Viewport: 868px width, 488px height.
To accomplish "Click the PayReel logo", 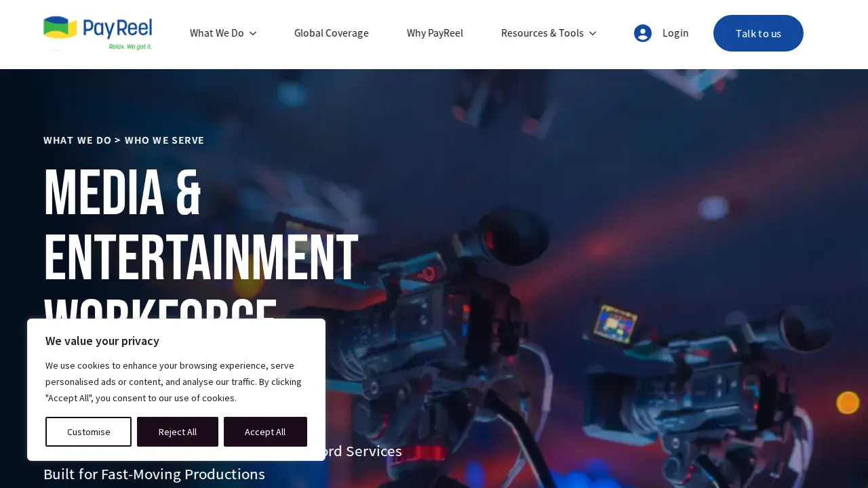I will pyautogui.click(x=98, y=33).
